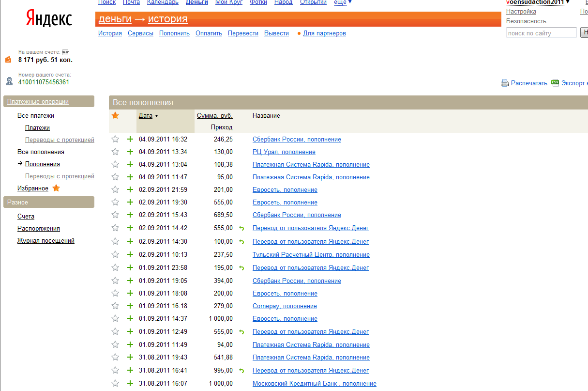Expand the 'еще' services dropdown
The width and height of the screenshot is (588, 391).
tap(343, 2)
